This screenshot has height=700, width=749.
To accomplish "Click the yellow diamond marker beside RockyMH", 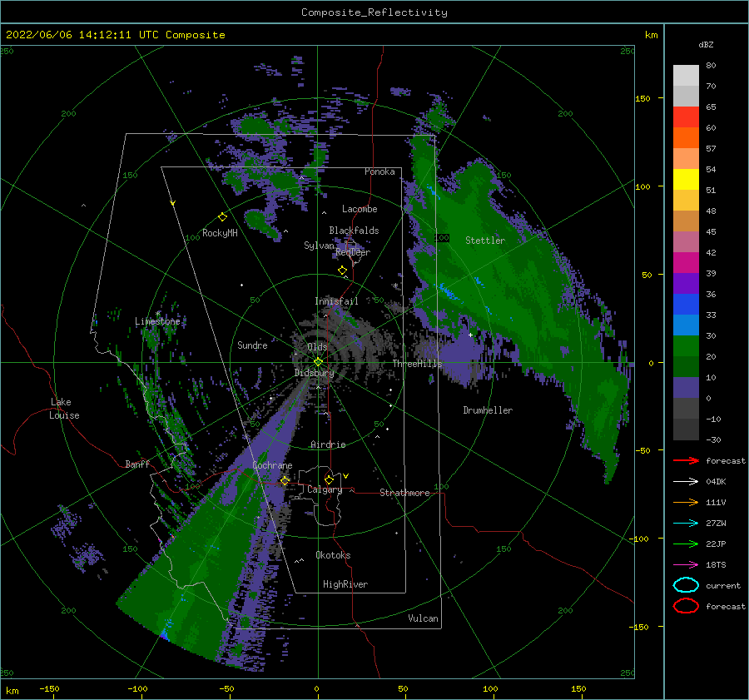I will pyautogui.click(x=222, y=217).
